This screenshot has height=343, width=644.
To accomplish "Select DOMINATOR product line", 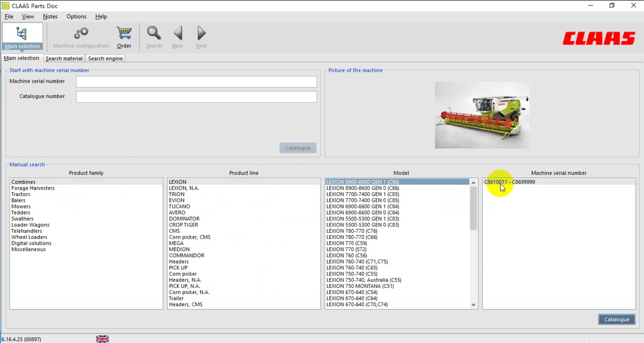I will click(244, 219).
